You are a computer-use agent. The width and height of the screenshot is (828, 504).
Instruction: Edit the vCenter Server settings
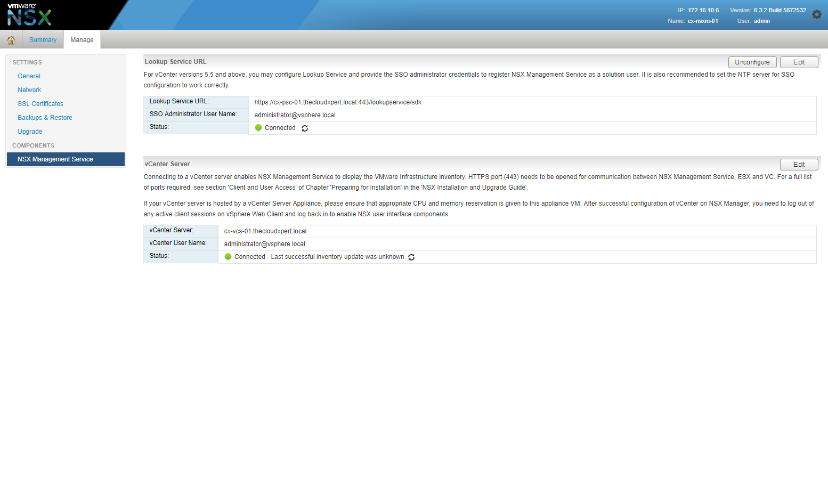coord(798,165)
